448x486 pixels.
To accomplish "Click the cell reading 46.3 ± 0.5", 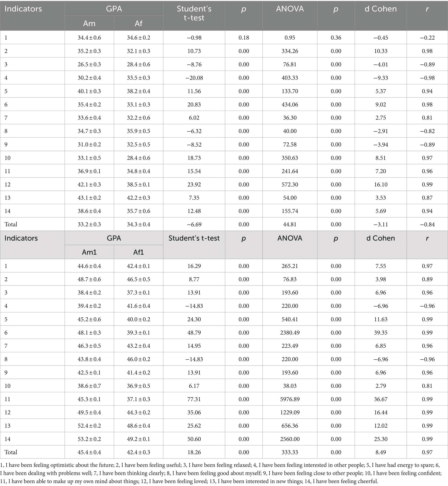I will point(89,346).
